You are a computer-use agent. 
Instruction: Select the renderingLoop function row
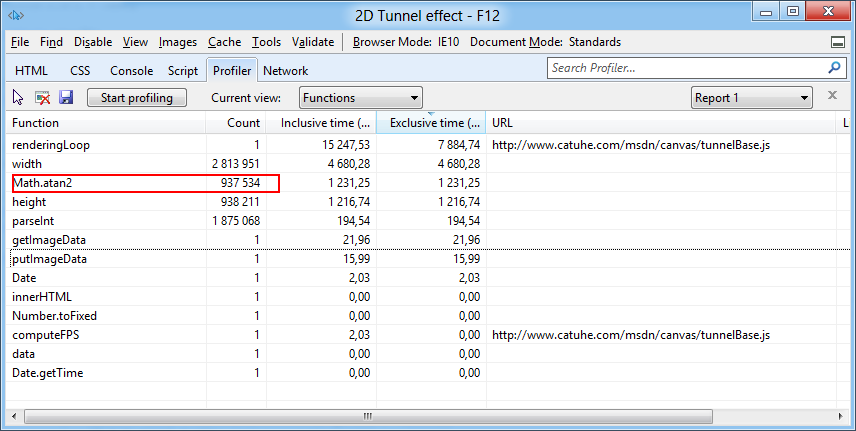(x=427, y=145)
